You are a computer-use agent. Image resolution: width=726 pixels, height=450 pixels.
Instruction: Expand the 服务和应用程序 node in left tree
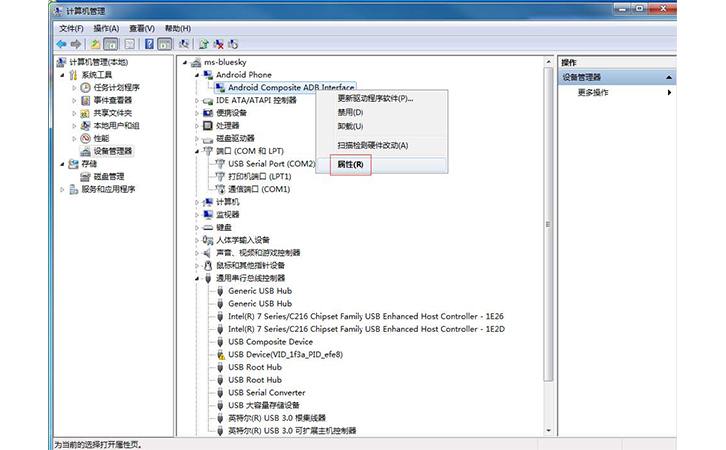point(62,189)
